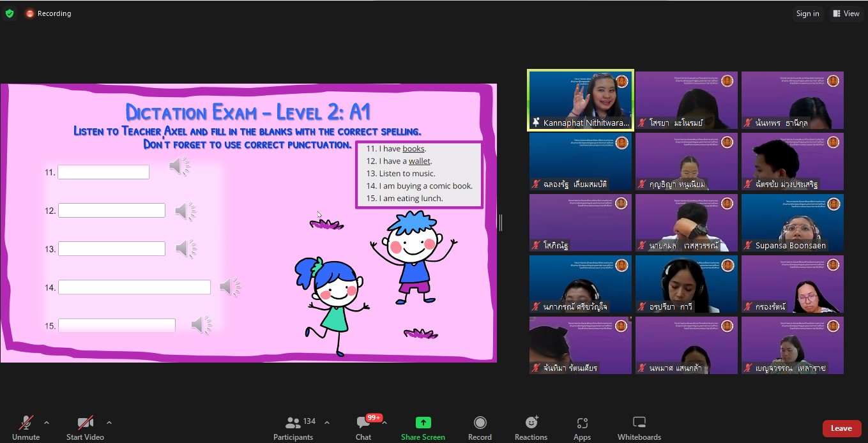The height and width of the screenshot is (443, 868).
Task: Click the green Share Screen button
Action: (x=423, y=428)
